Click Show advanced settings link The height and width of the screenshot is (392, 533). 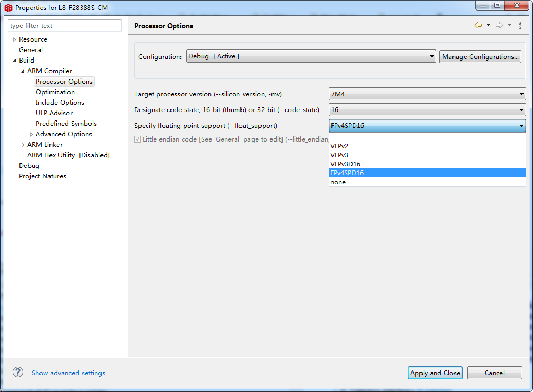coord(68,373)
